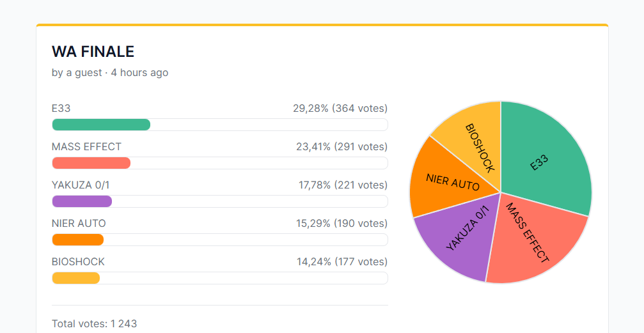
Task: Click the purple YAKUZA 0/1 progress bar
Action: coord(220,201)
